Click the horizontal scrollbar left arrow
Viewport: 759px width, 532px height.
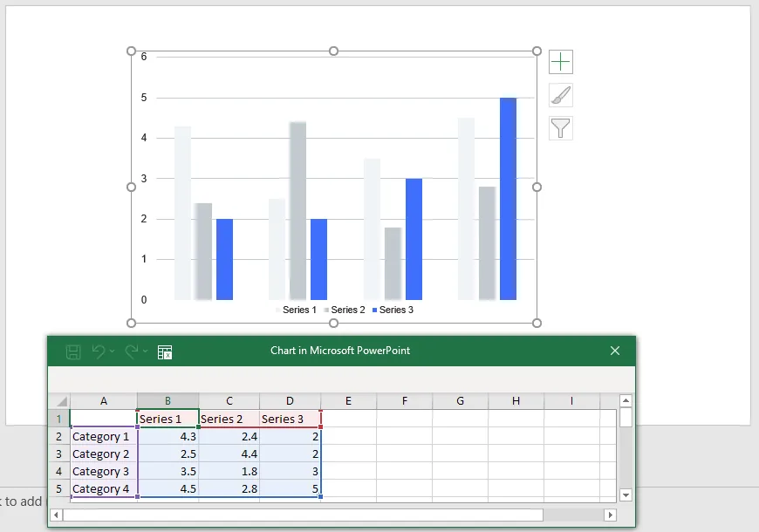coord(56,515)
